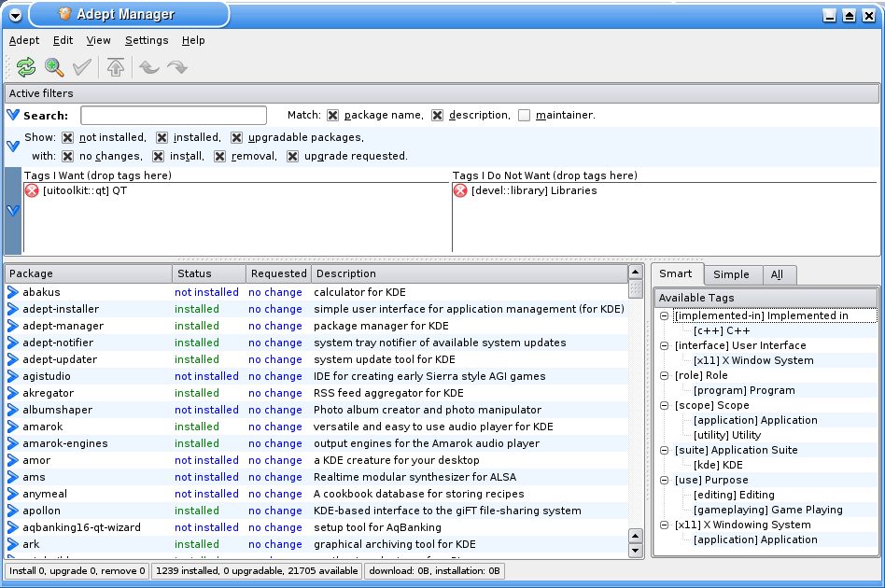The height and width of the screenshot is (588, 885).
Task: Collapse the [scope] Scope node
Action: click(x=665, y=406)
